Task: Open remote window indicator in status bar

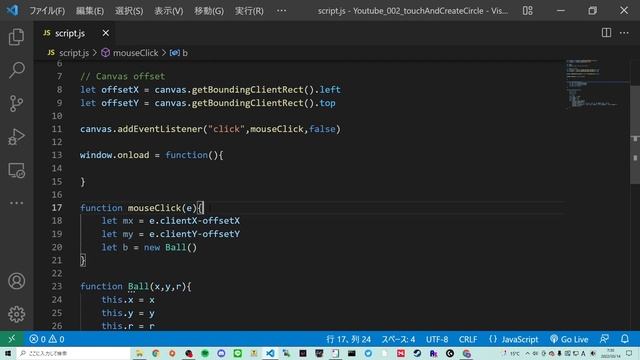Action: coord(11,339)
